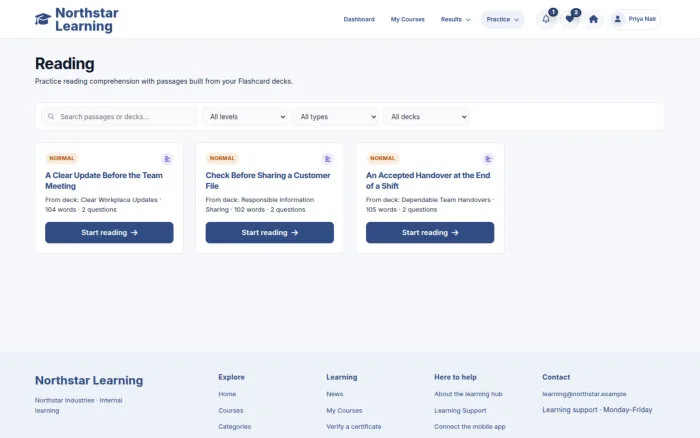Focus the Search passages or decks field

(x=119, y=117)
